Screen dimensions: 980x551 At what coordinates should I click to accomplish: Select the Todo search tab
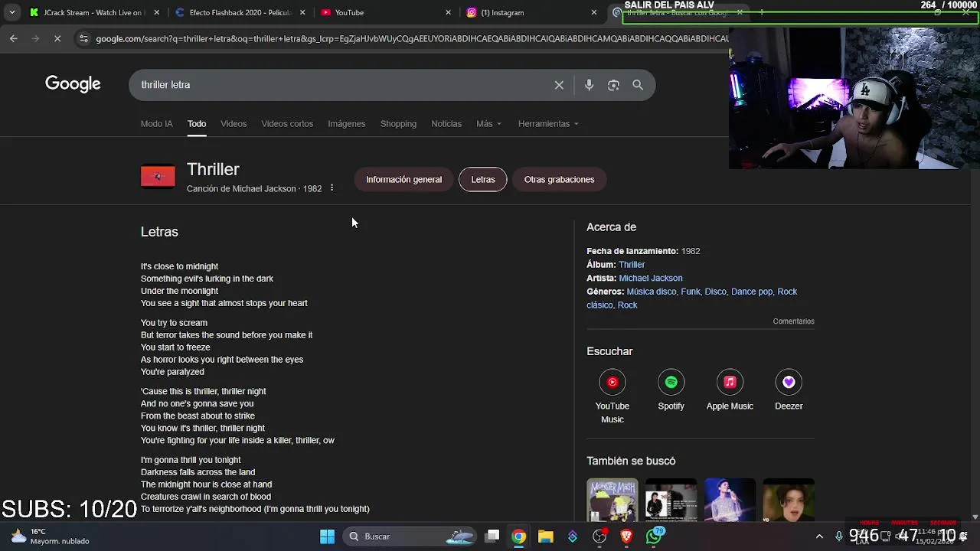[197, 124]
